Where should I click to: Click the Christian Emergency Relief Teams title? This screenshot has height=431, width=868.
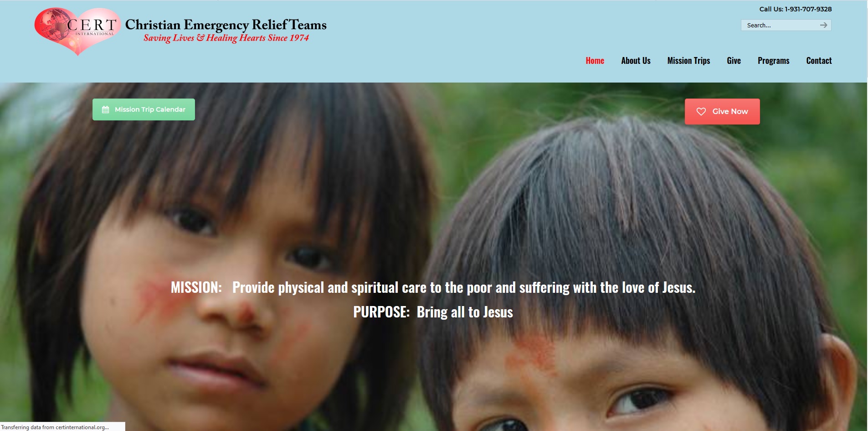[226, 25]
